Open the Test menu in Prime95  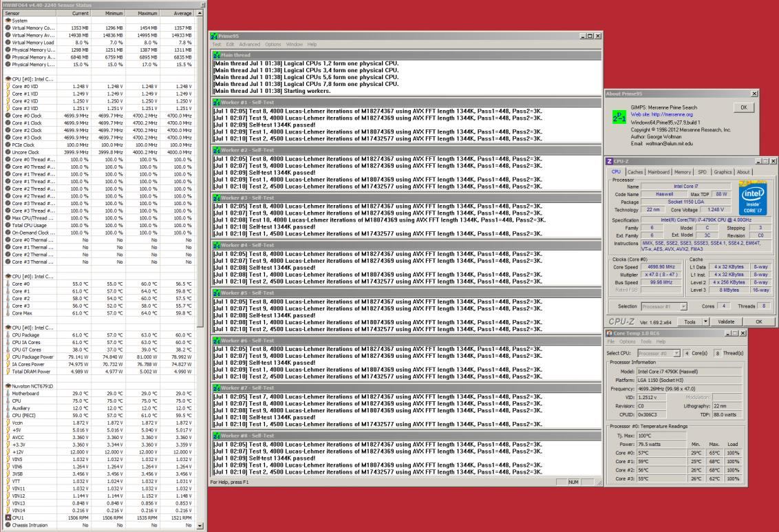click(x=217, y=44)
